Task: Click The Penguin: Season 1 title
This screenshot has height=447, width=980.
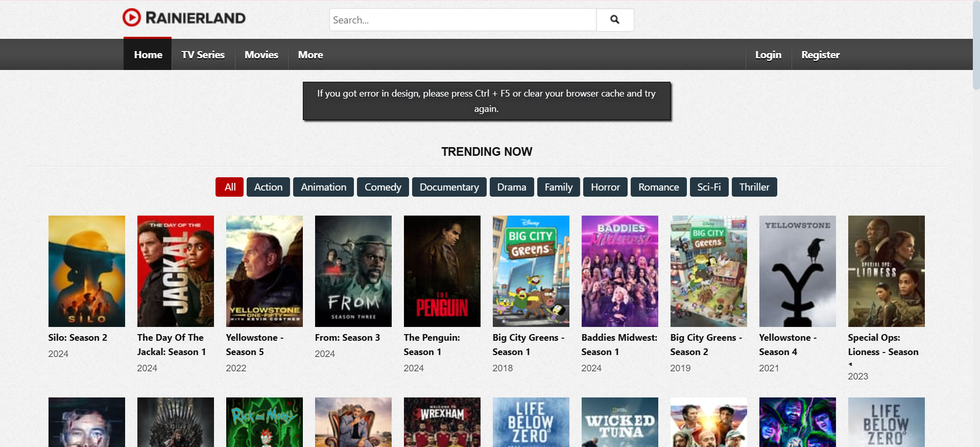Action: click(x=432, y=345)
